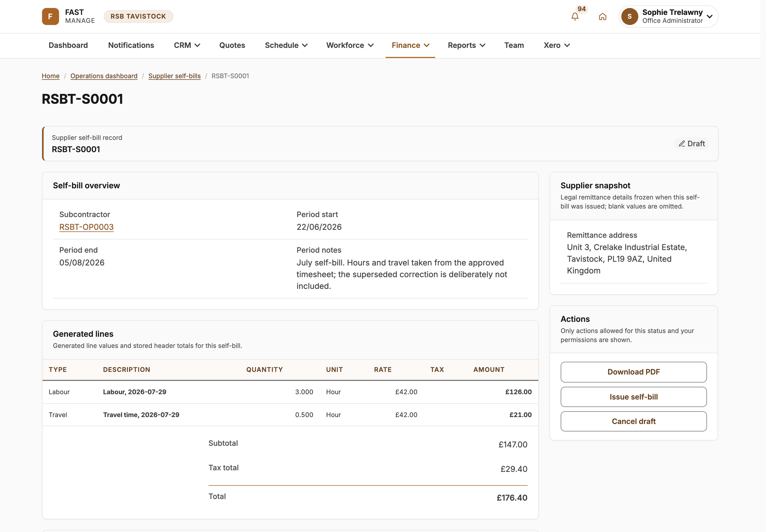
Task: Click the Fast Manage F logo
Action: coord(50,16)
